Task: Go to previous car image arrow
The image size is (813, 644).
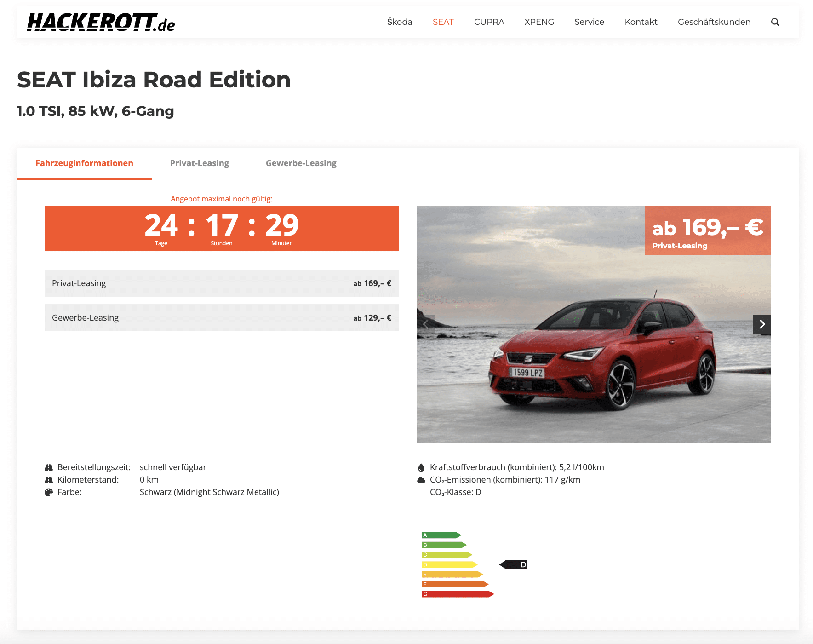Action: (x=426, y=324)
